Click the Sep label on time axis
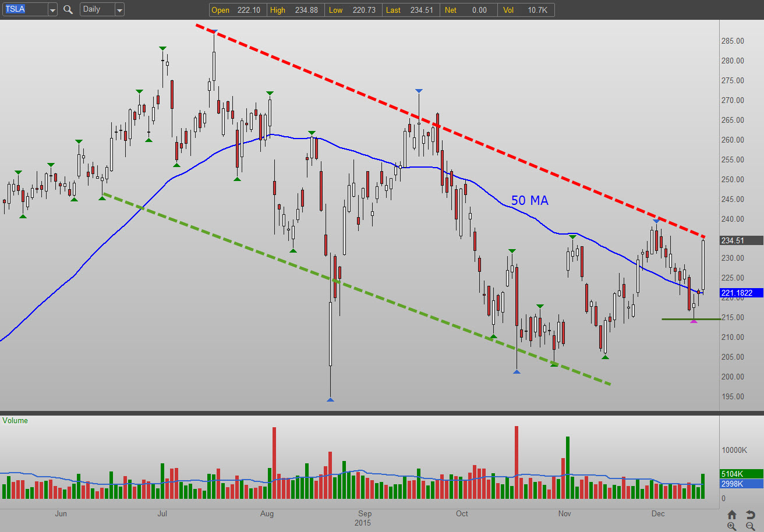This screenshot has width=764, height=532. click(x=365, y=514)
